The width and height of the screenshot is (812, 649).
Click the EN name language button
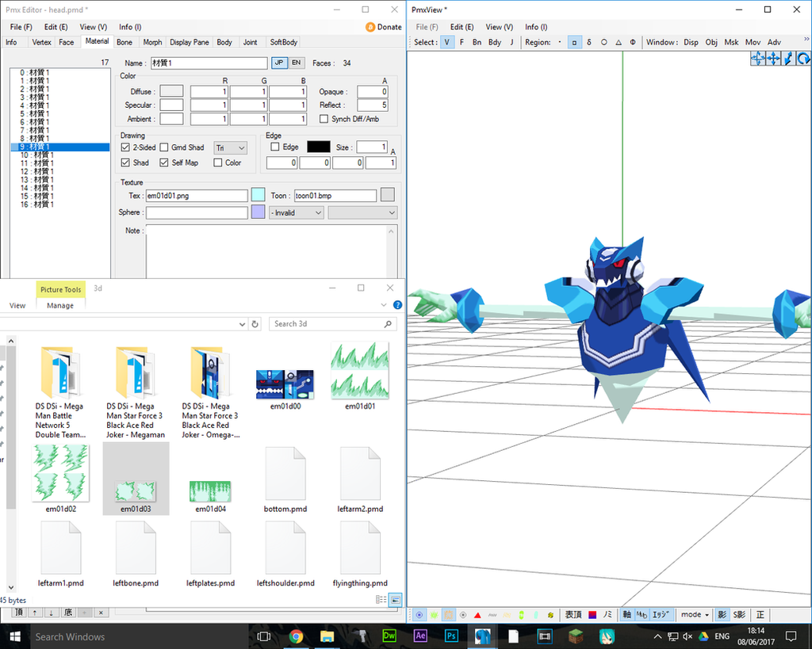(x=297, y=63)
